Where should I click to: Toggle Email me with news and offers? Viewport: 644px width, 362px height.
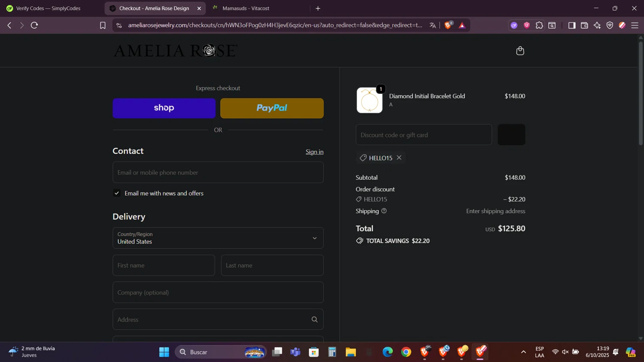117,193
